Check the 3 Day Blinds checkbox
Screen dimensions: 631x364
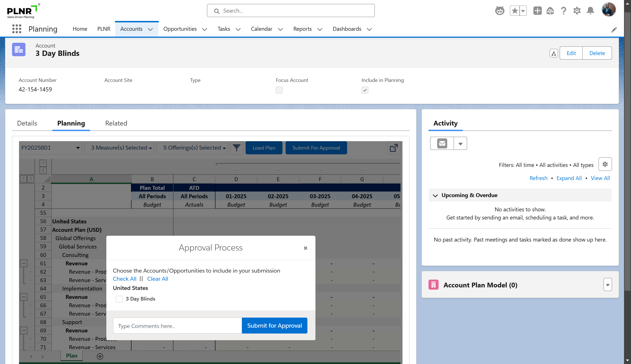click(x=119, y=299)
